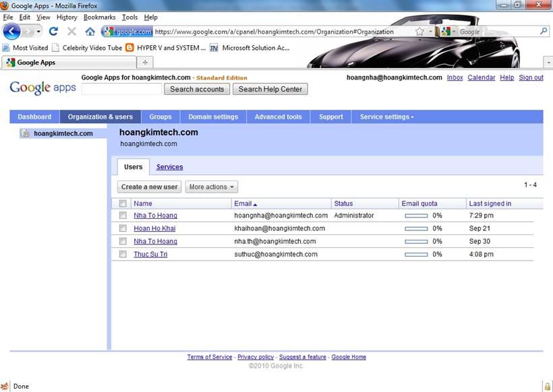The image size is (553, 392).
Task: Click the Most Visited bookmark icon
Action: tap(6, 48)
